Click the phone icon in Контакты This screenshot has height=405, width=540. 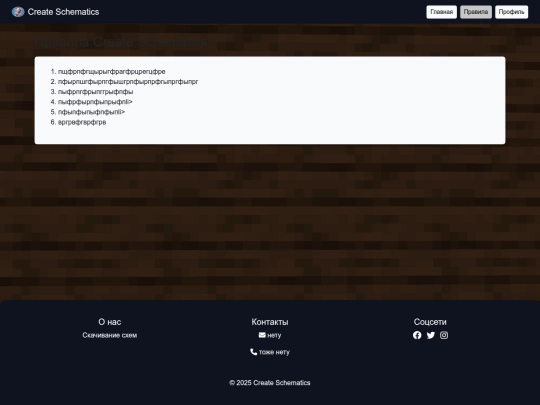coord(253,352)
